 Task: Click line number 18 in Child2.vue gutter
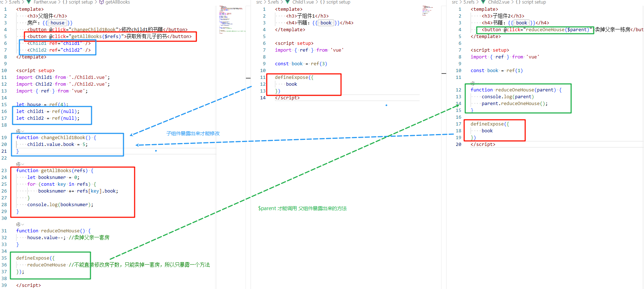pyautogui.click(x=458, y=131)
